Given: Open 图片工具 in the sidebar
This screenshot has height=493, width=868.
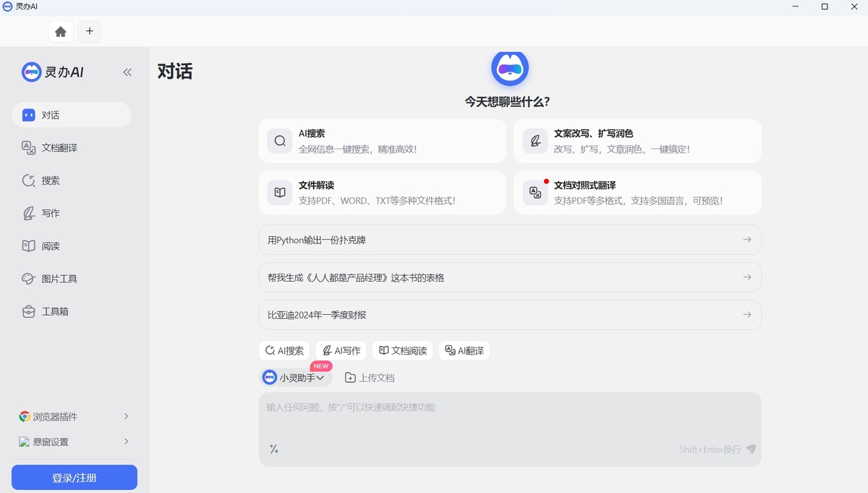Looking at the screenshot, I should pyautogui.click(x=71, y=279).
